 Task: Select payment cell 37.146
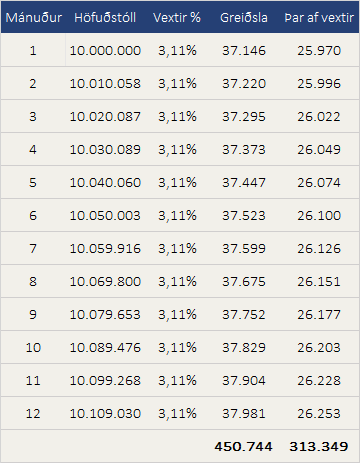(244, 51)
